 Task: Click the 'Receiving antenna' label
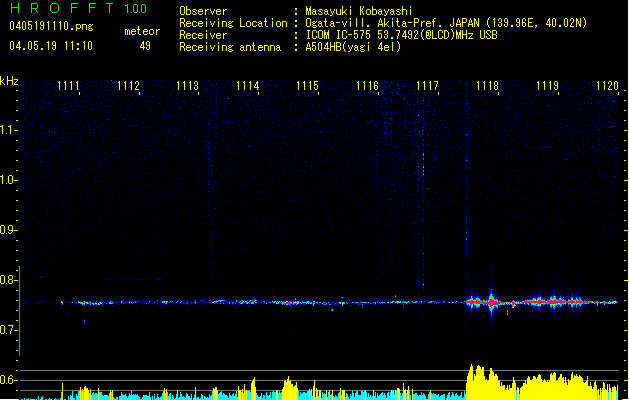click(x=230, y=47)
